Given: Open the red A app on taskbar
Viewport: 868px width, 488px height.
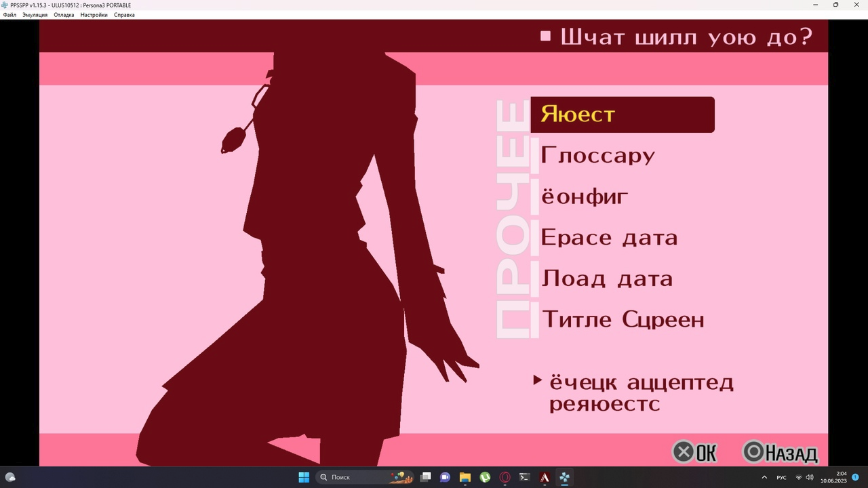Looking at the screenshot, I should point(545,477).
